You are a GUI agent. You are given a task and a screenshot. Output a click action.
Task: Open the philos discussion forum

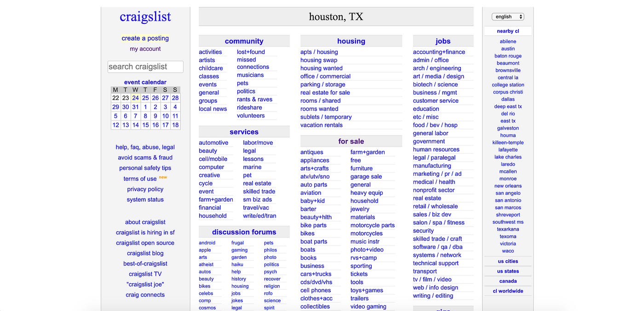click(x=270, y=250)
